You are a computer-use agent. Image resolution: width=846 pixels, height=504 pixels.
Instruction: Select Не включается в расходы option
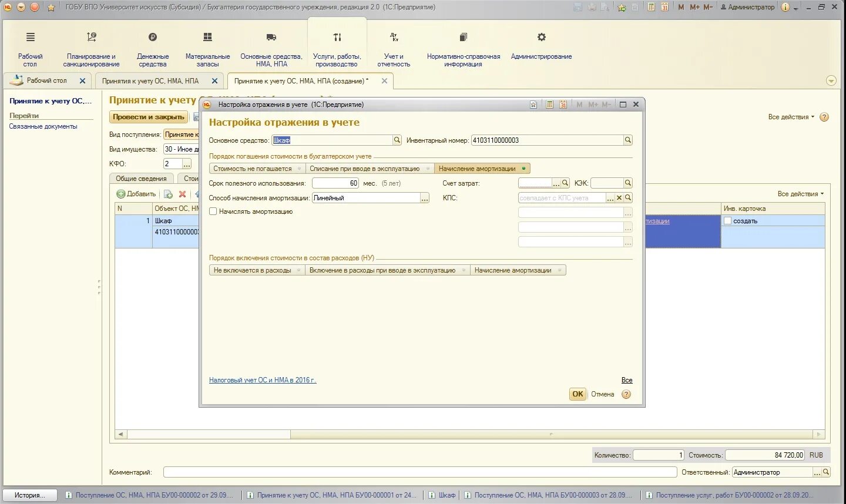257,270
